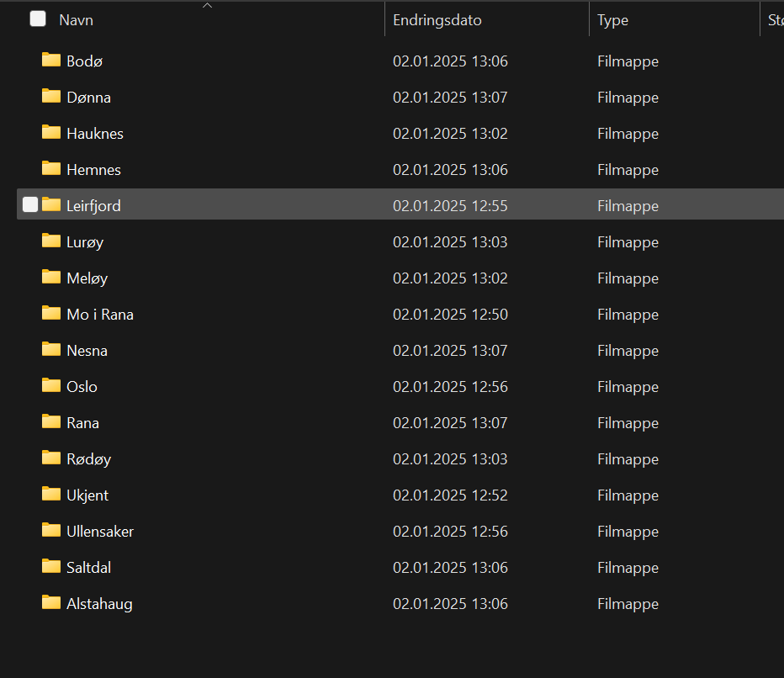Image resolution: width=784 pixels, height=678 pixels.
Task: Click the Meløy folder icon
Action: 51,277
